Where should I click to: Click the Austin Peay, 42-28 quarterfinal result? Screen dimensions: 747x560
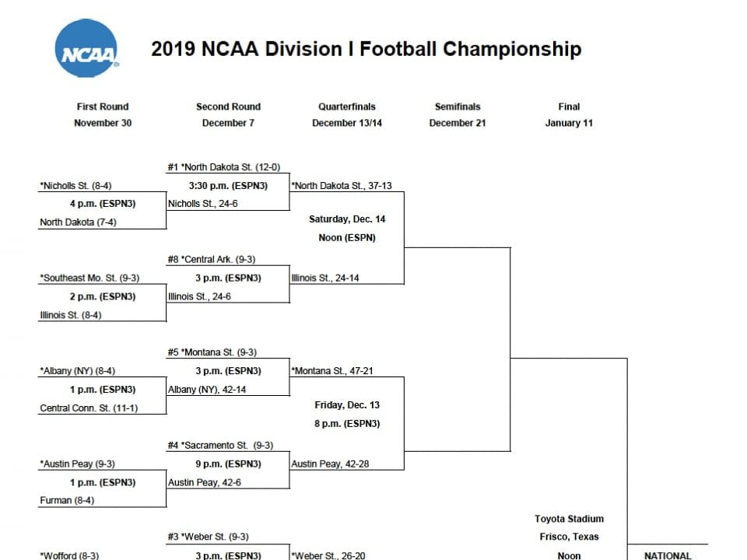point(330,464)
